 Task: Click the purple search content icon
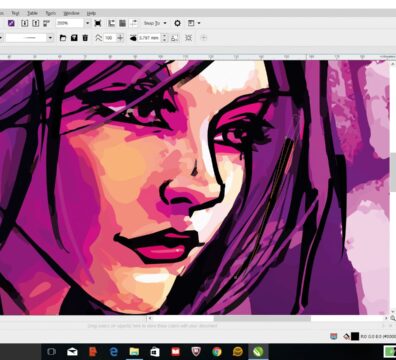click(x=11, y=23)
